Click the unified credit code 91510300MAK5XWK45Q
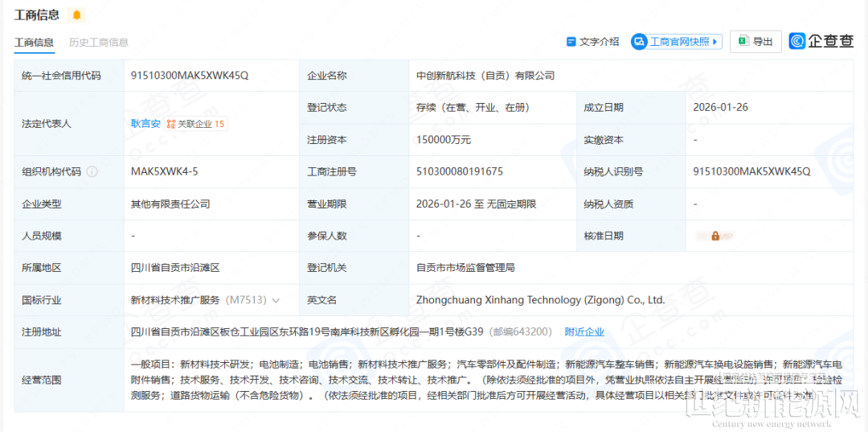868x432 pixels. 190,76
